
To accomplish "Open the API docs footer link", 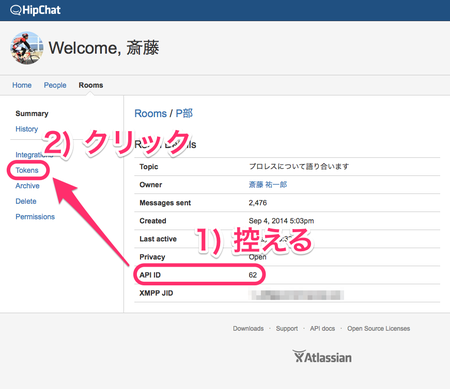I will (x=322, y=329).
